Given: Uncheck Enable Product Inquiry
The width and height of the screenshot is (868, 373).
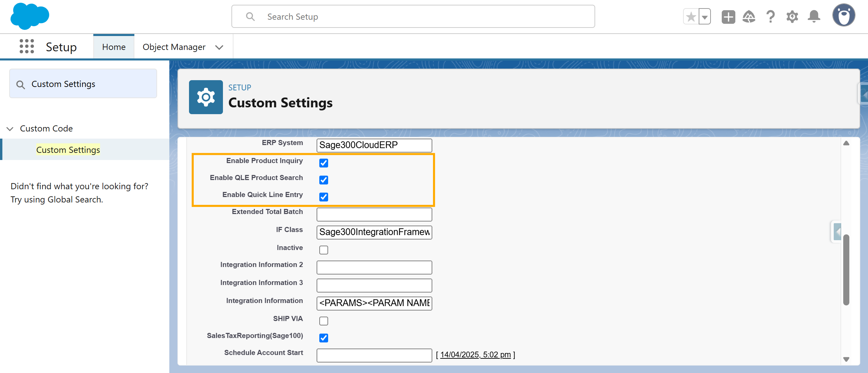Looking at the screenshot, I should coord(324,163).
